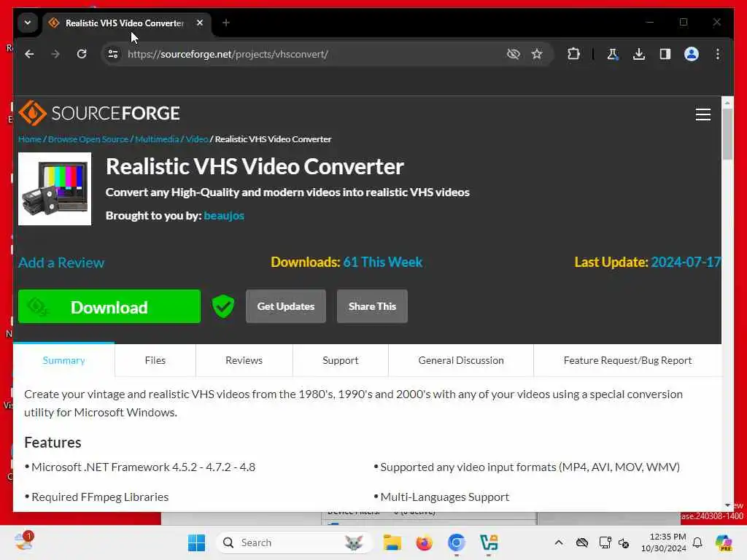The width and height of the screenshot is (747, 560).
Task: Click "Multi-Languages Support" feature text
Action: (x=444, y=497)
